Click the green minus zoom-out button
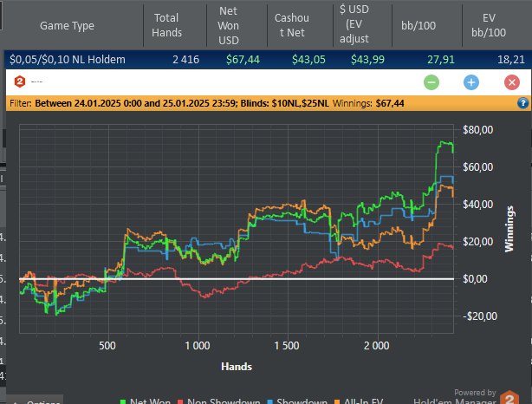Screen dimensions: 532x404 [x=431, y=82]
